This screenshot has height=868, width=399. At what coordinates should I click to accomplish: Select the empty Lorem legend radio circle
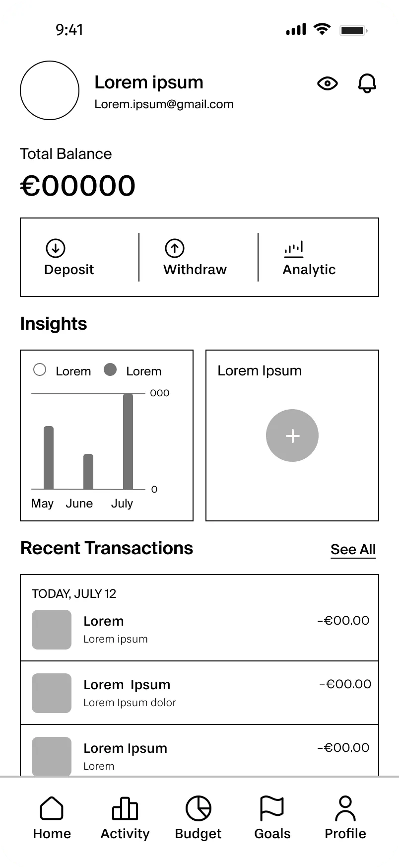tap(40, 369)
